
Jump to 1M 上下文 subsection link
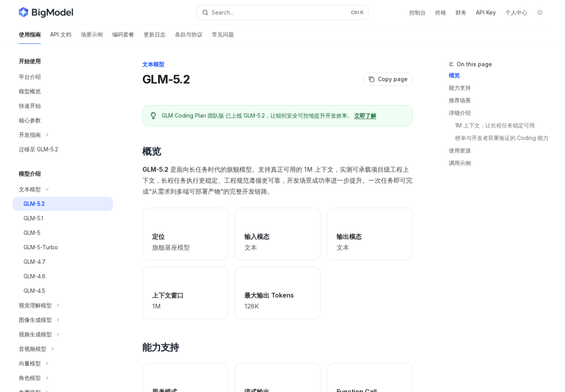pos(495,125)
